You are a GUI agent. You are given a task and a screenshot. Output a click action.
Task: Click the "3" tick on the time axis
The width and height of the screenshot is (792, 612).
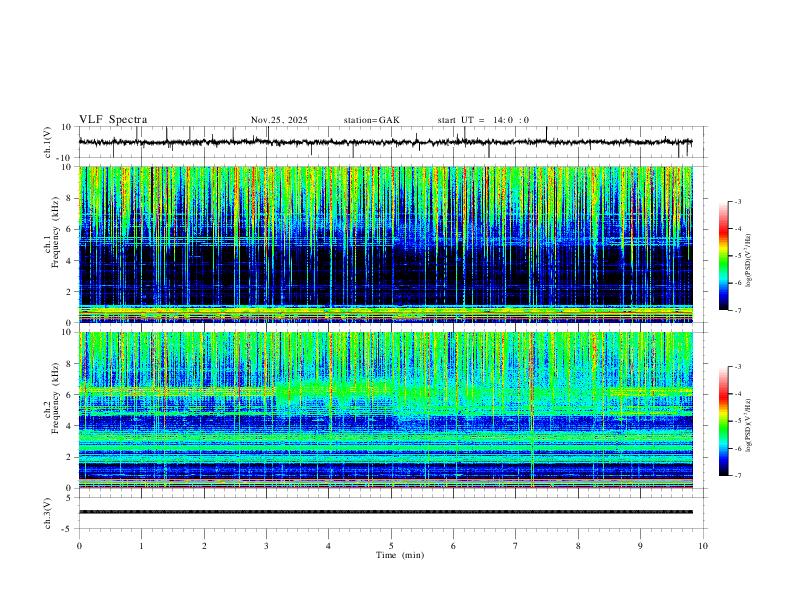[266, 546]
